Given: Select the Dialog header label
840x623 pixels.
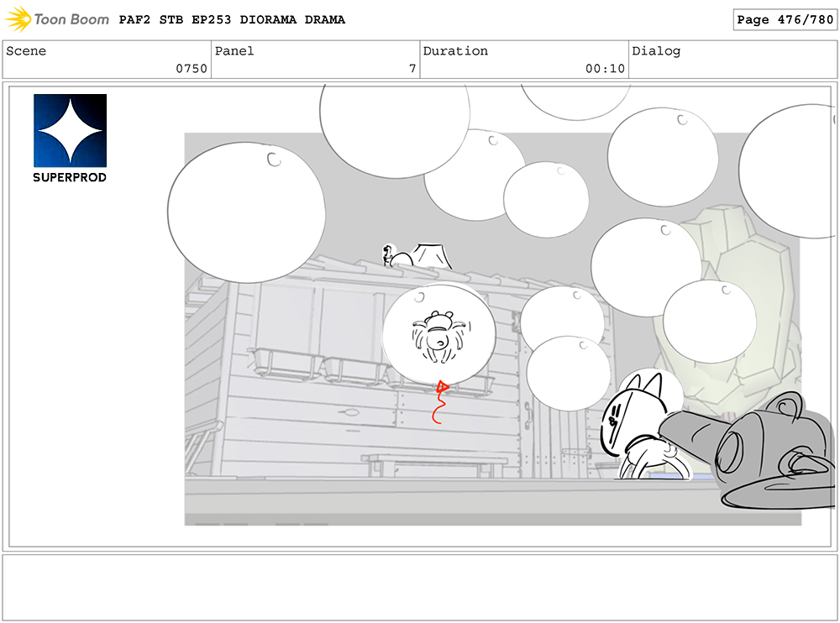Looking at the screenshot, I should 656,51.
